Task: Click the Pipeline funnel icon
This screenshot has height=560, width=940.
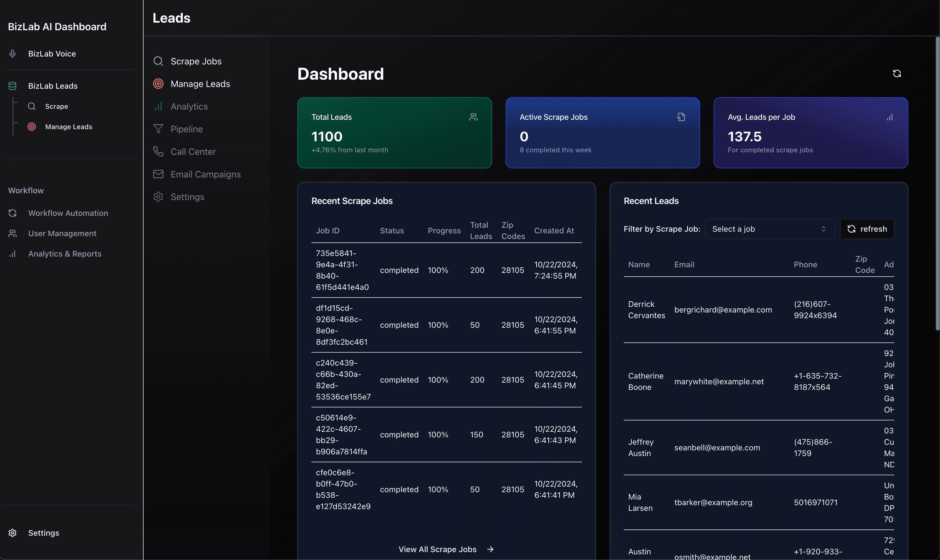Action: tap(158, 129)
